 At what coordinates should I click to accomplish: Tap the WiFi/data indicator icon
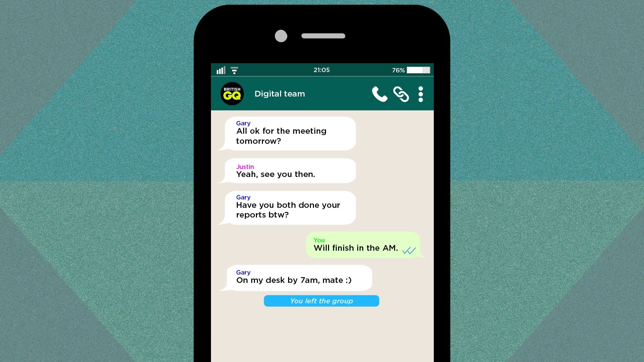pyautogui.click(x=234, y=70)
